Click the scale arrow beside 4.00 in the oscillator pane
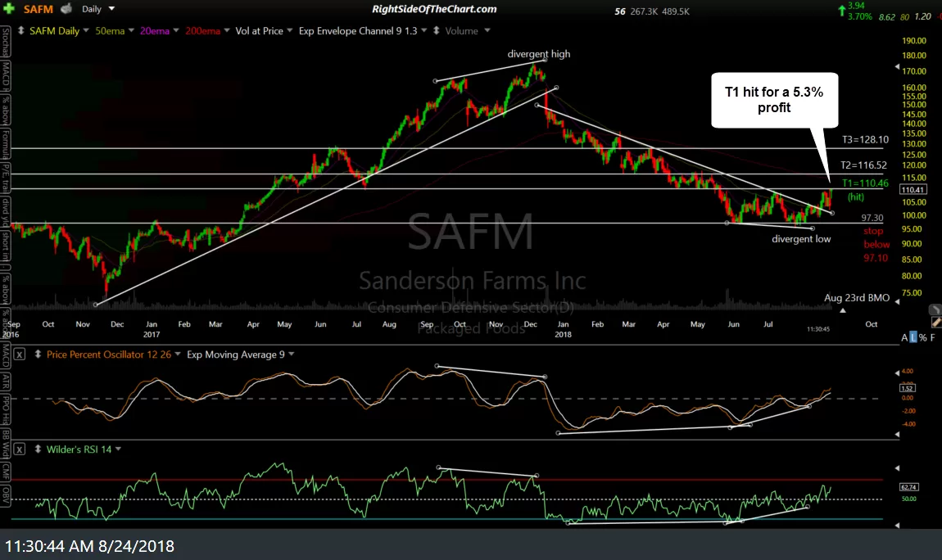Viewport: 942px width, 560px height. (x=897, y=373)
